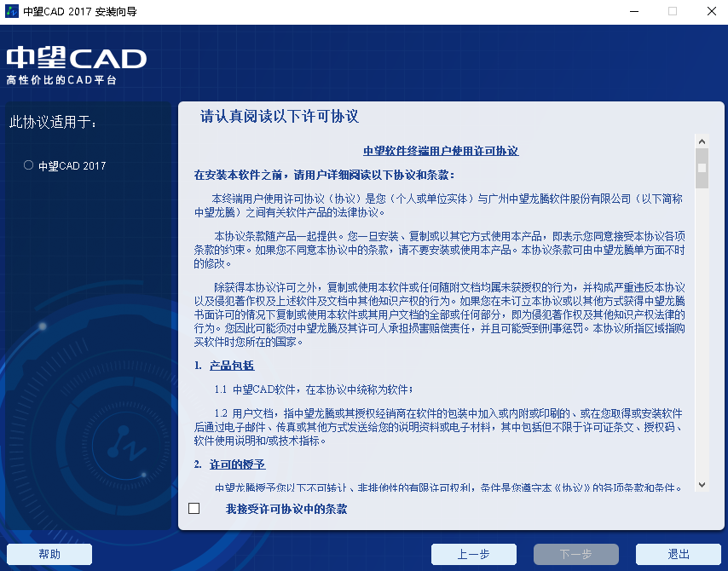This screenshot has height=571, width=728.
Task: Click the 许可的授予 section heading
Action: click(237, 464)
